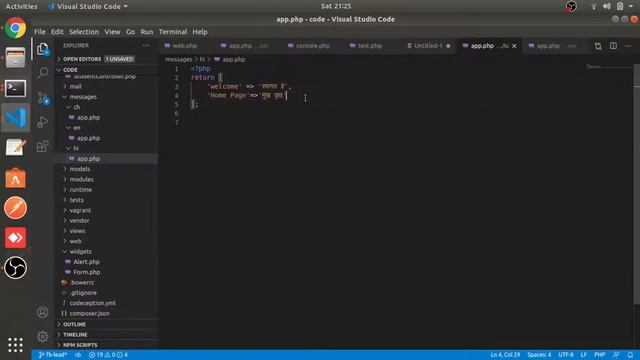This screenshot has height=360, width=640.
Task: Open Postman from the dock
Action: click(16, 208)
